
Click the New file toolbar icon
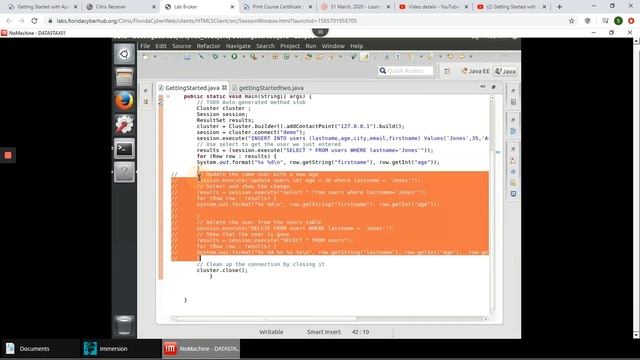click(146, 57)
